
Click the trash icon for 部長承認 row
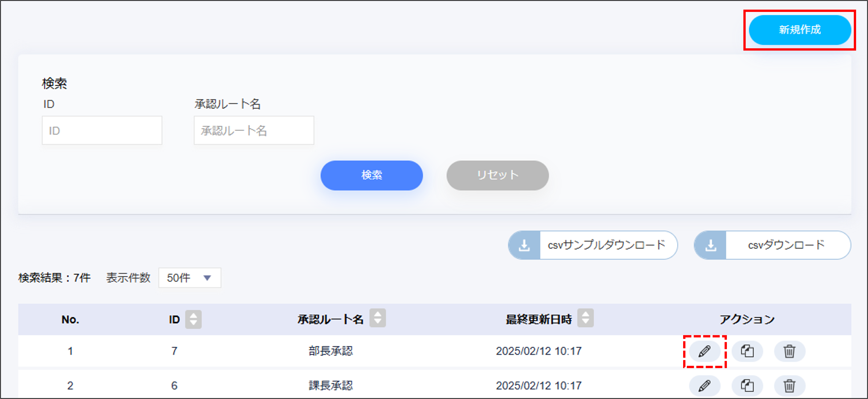tap(789, 351)
